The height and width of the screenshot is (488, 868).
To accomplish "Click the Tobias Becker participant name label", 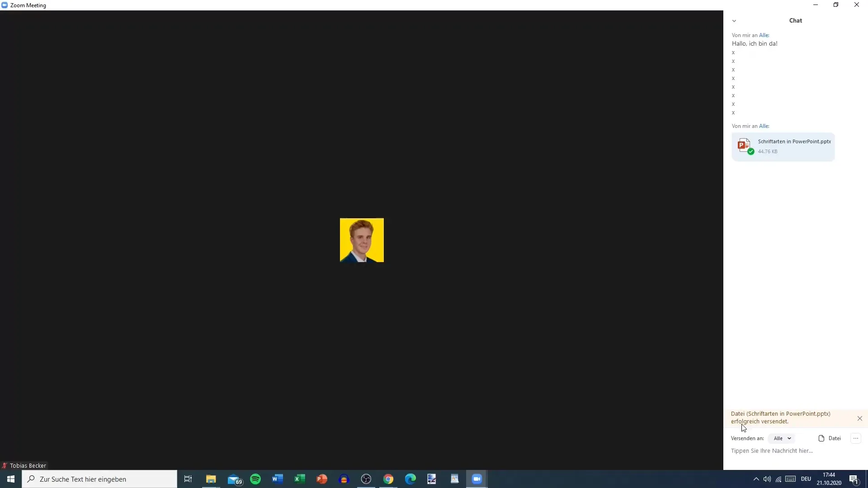I will [28, 465].
